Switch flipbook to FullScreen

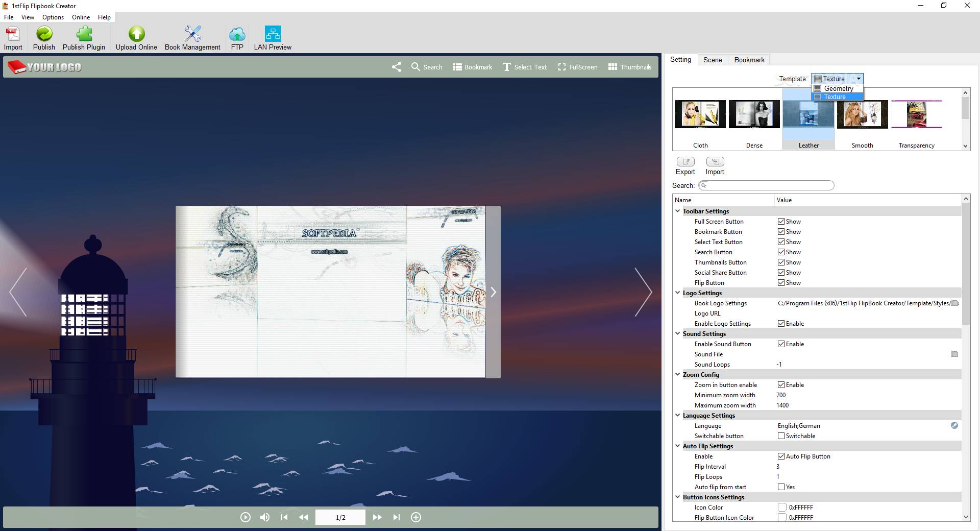click(578, 67)
